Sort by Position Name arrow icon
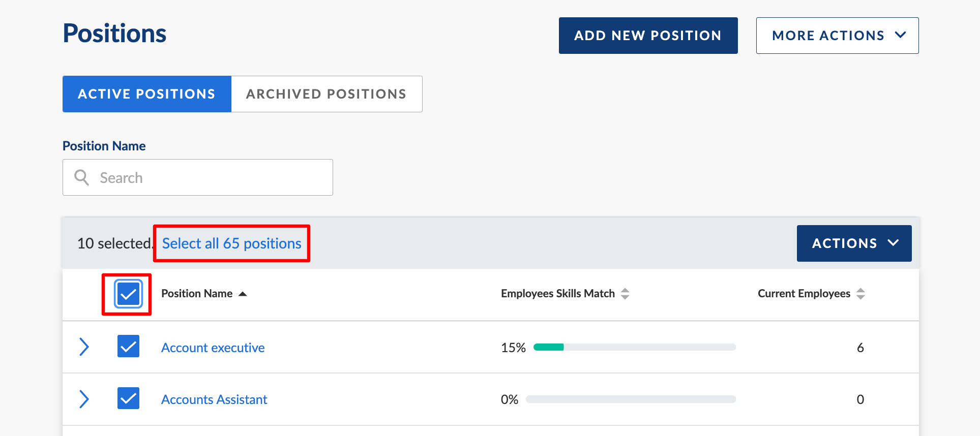 point(243,294)
